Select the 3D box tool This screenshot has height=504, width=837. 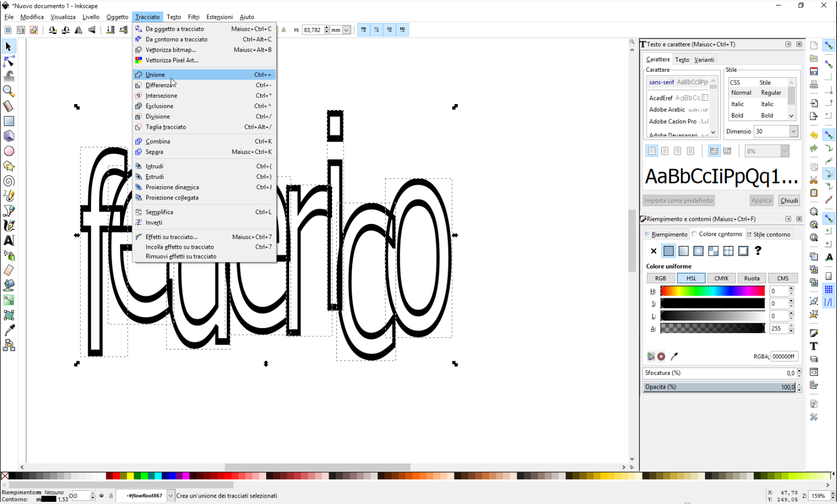coord(9,136)
